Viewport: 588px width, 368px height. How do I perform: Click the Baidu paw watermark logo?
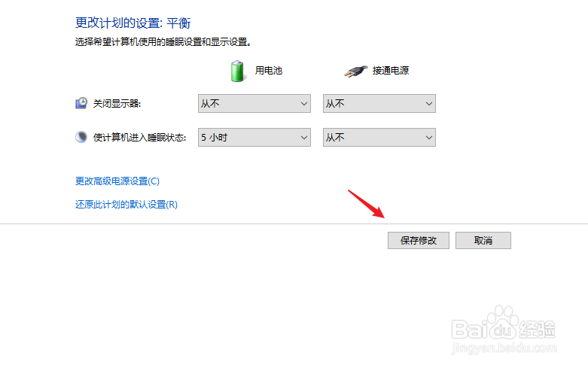click(503, 323)
